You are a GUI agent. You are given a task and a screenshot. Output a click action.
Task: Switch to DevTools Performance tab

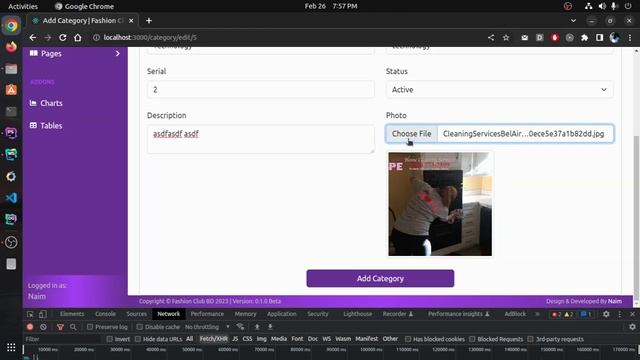(x=207, y=314)
